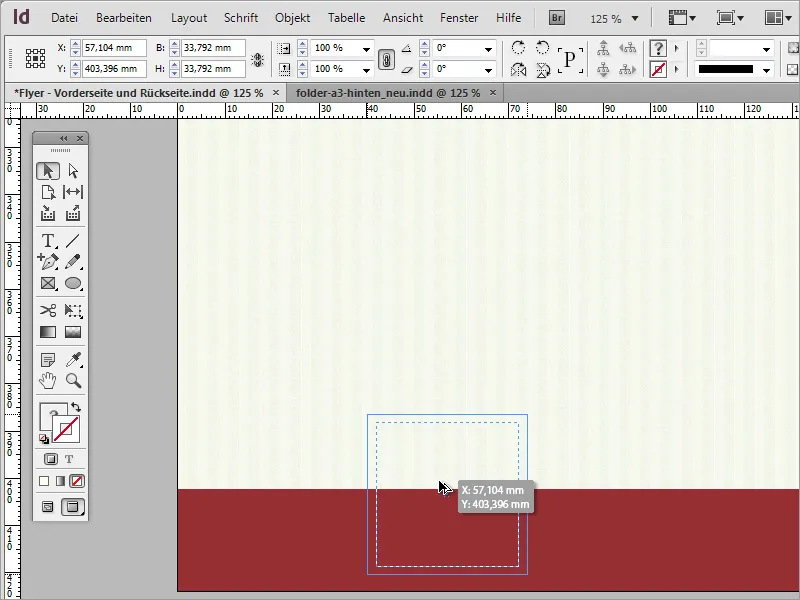
Task: Select the Gradient Feather tool
Action: (x=73, y=332)
